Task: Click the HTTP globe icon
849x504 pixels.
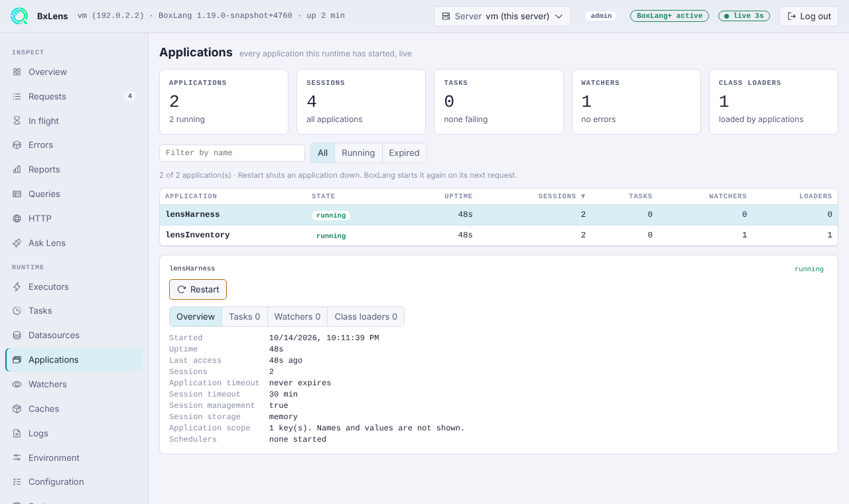Action: (17, 218)
